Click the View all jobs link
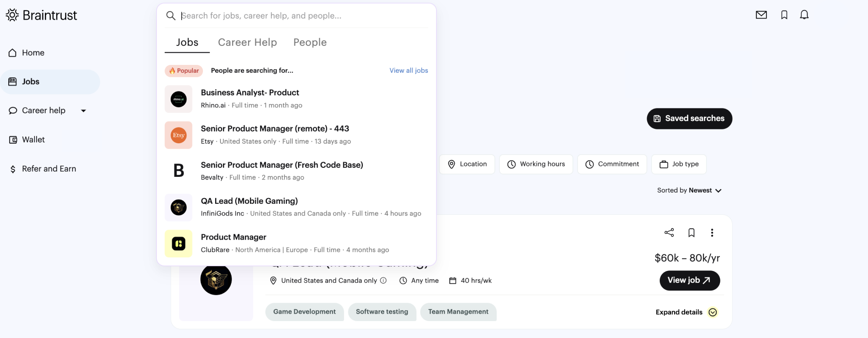Image resolution: width=868 pixels, height=338 pixels. click(x=409, y=71)
